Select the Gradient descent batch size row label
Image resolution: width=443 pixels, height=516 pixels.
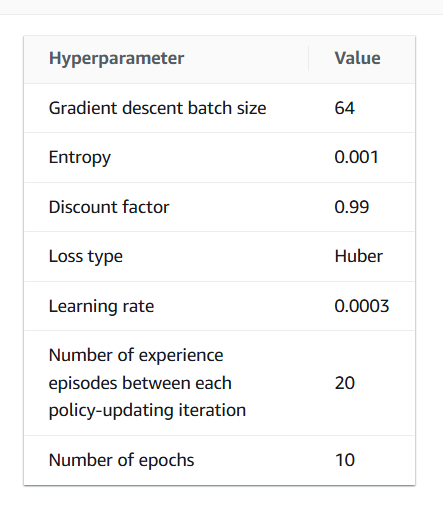157,108
